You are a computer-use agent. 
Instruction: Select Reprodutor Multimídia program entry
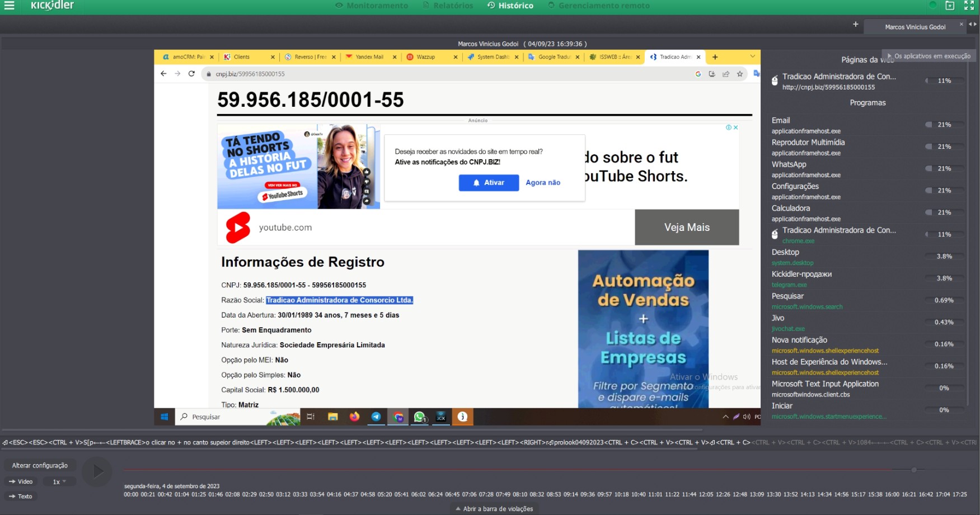click(x=866, y=147)
